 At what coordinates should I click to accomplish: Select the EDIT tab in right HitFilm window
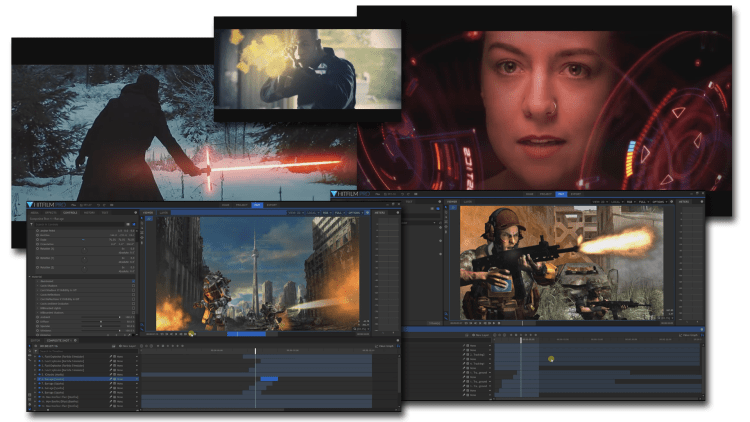pos(561,194)
